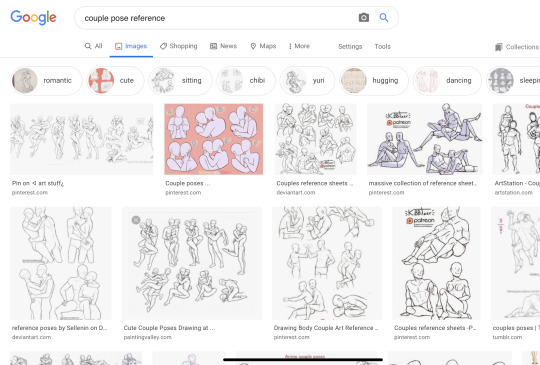This screenshot has width=540, height=365.
Task: Open the ArtStation couple image
Action: [516, 139]
